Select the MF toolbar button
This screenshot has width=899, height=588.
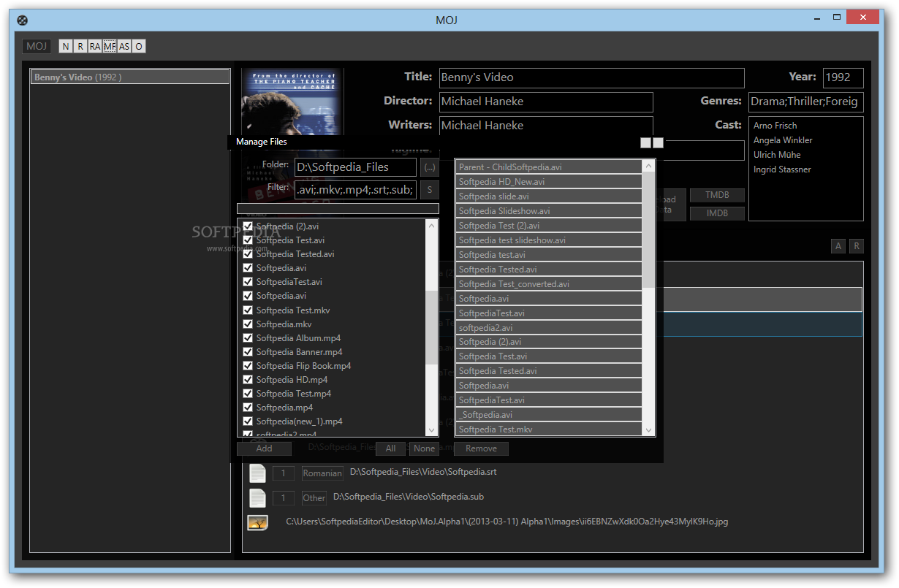(110, 46)
